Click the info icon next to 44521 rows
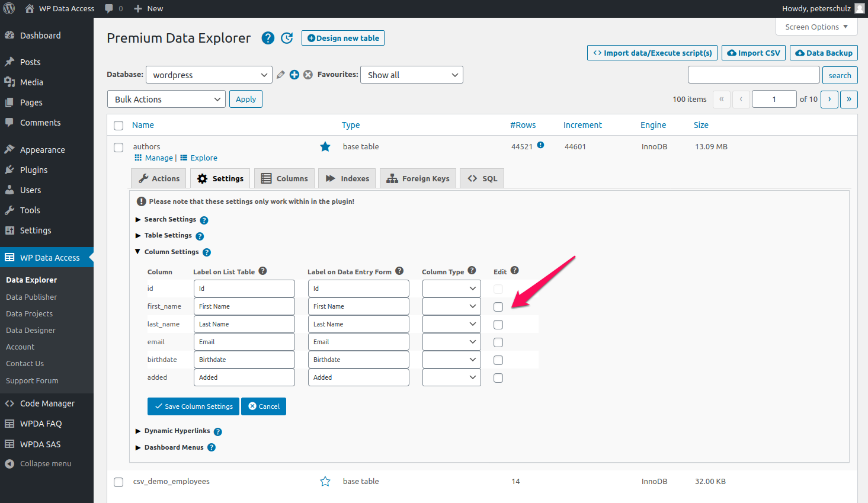The width and height of the screenshot is (868, 503). tap(540, 145)
